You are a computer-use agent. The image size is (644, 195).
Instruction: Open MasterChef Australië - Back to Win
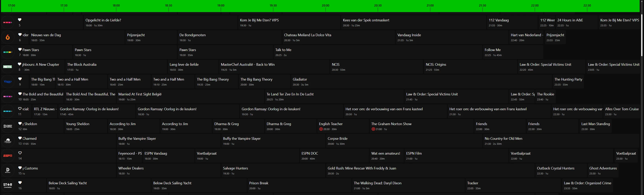(x=274, y=67)
